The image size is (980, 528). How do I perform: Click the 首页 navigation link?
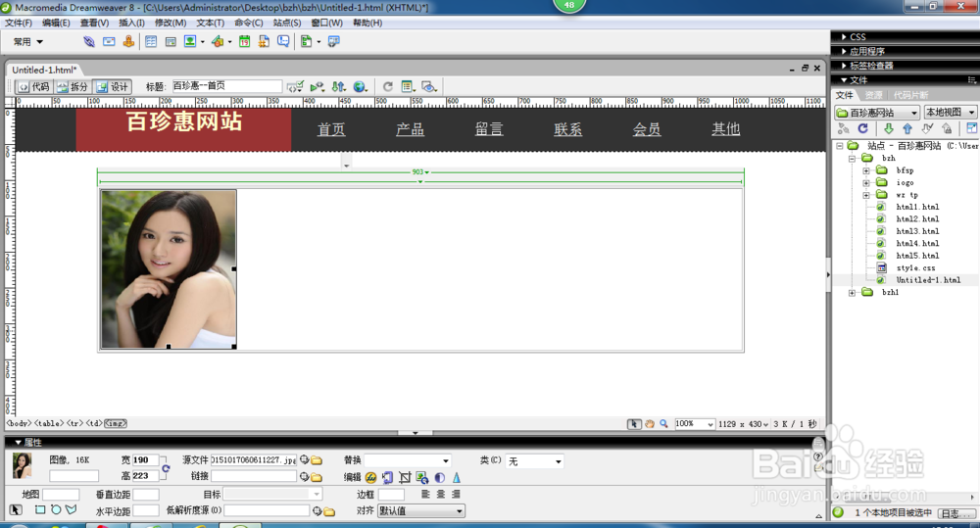point(331,129)
